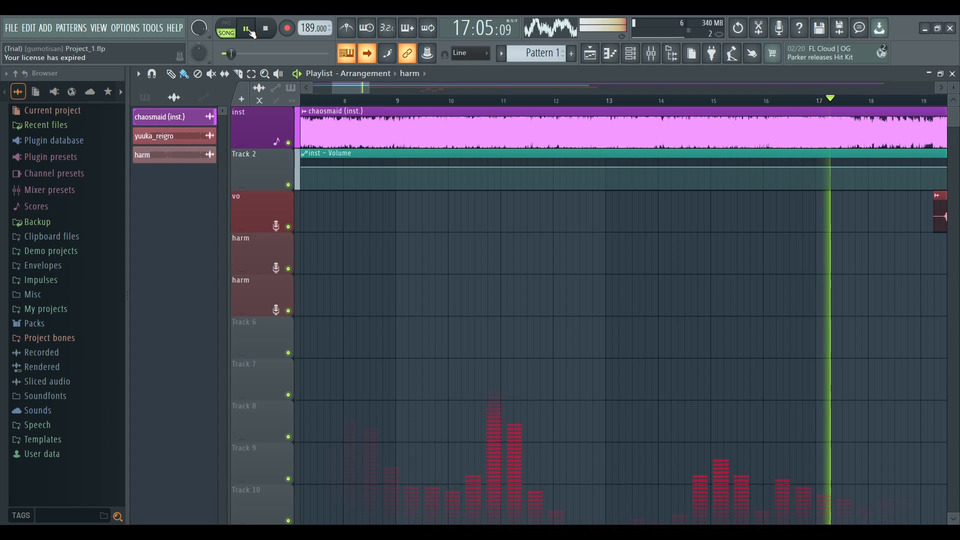Toggle PAT/SONG mode switch
The width and height of the screenshot is (960, 540).
pyautogui.click(x=226, y=28)
